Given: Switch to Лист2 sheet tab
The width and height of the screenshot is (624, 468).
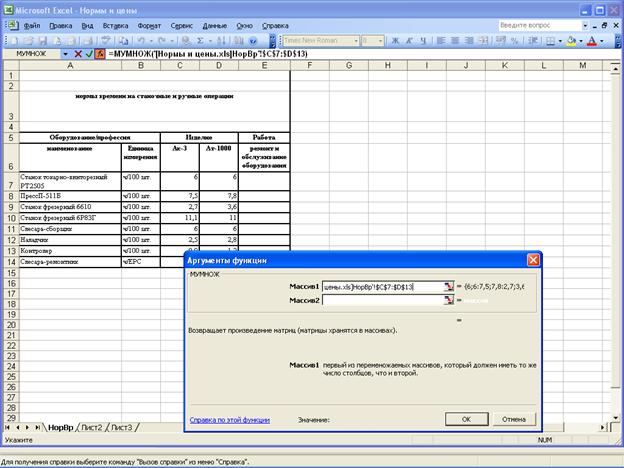Looking at the screenshot, I should pyautogui.click(x=92, y=427).
